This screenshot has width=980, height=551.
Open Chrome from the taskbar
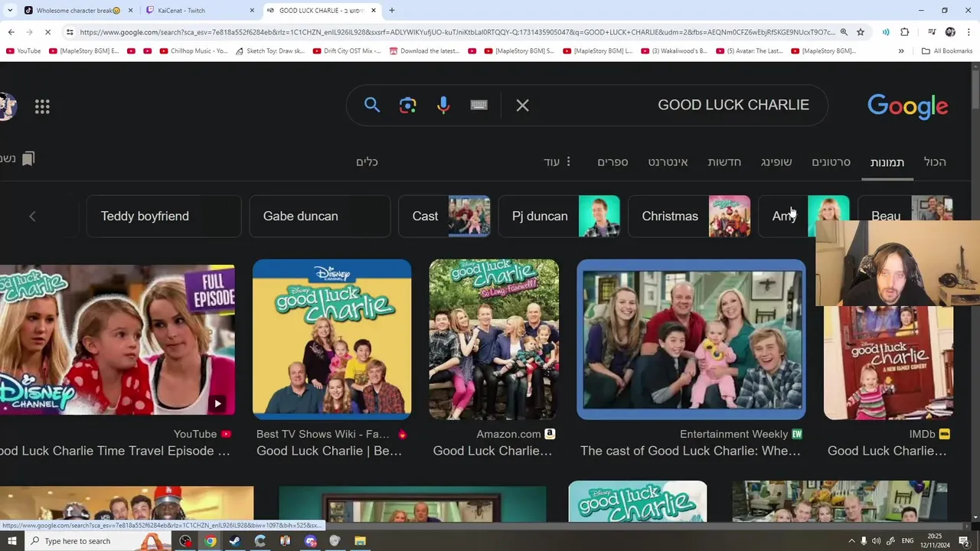(x=210, y=541)
